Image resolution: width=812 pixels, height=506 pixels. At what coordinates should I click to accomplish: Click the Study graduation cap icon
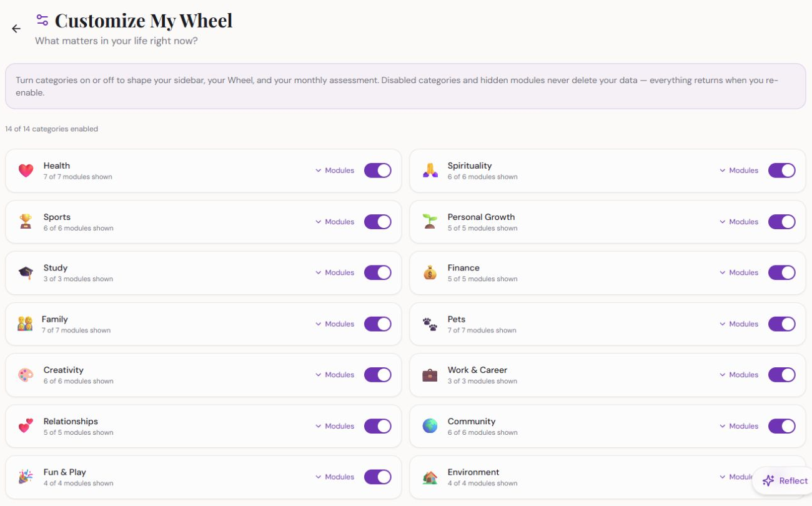(x=26, y=273)
